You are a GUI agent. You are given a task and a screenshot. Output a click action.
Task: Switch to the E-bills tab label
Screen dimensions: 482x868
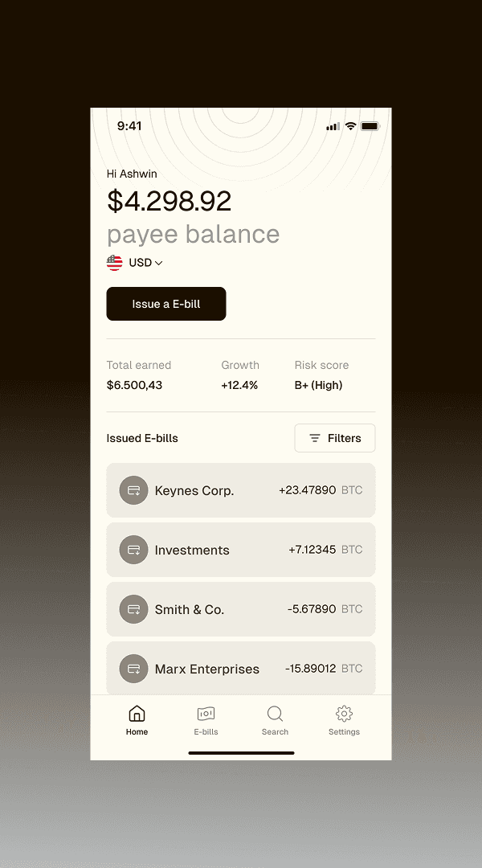pyautogui.click(x=206, y=732)
